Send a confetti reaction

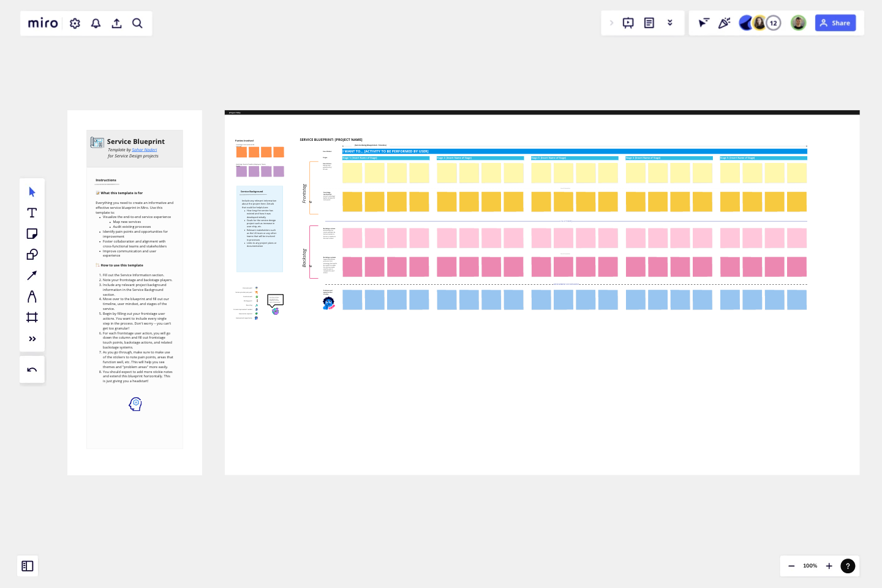tap(725, 23)
